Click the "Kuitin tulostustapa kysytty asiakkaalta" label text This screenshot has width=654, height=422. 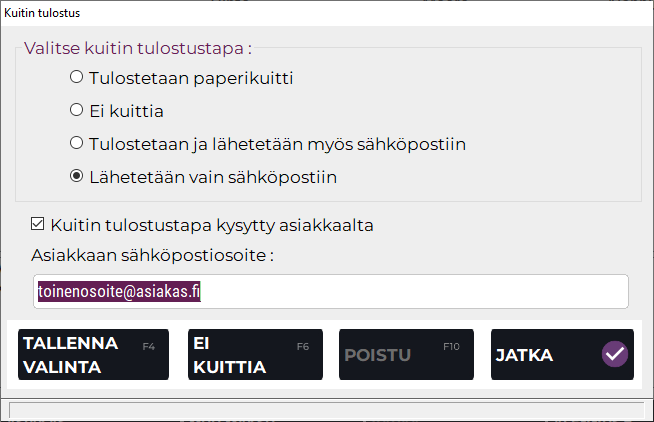pos(211,224)
